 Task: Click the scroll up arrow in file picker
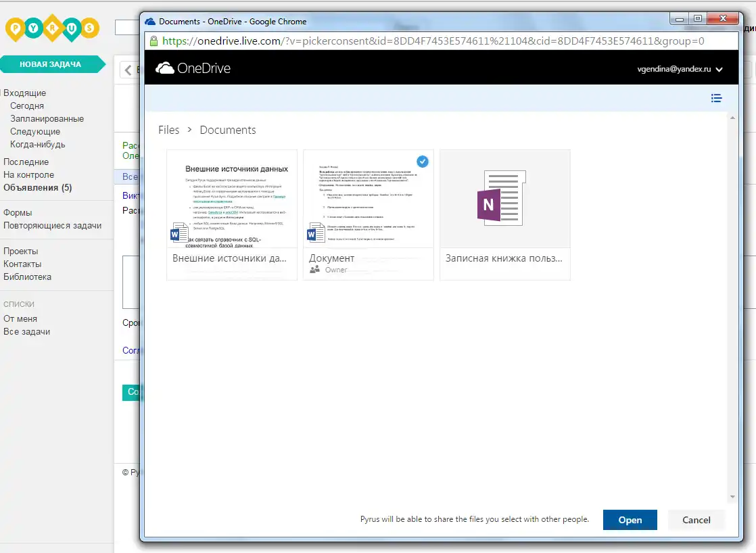(x=732, y=118)
